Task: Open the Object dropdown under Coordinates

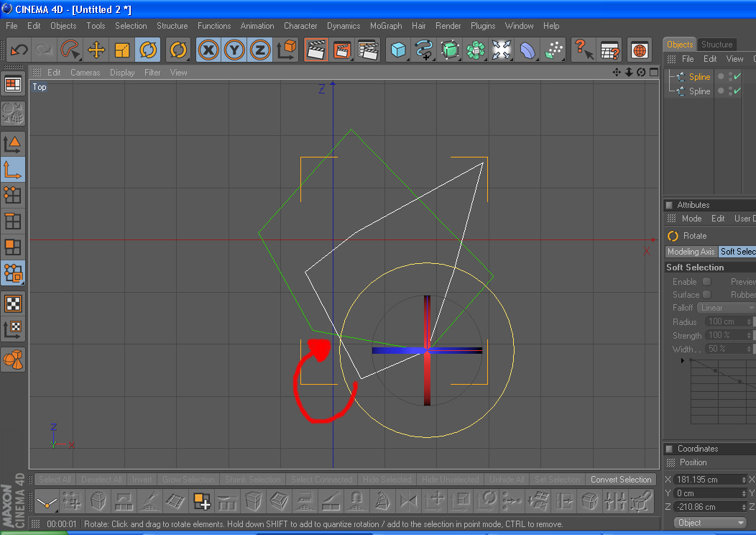Action: 710,523
